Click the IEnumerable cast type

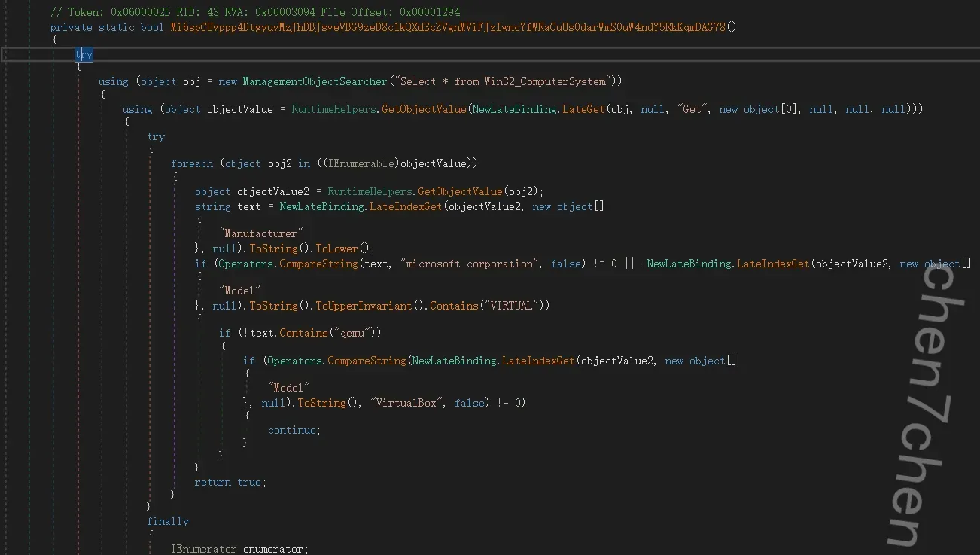[367, 163]
